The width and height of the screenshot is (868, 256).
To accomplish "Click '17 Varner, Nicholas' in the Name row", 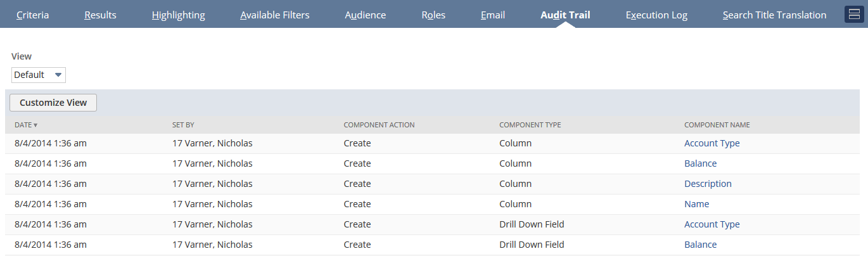I will coord(212,204).
